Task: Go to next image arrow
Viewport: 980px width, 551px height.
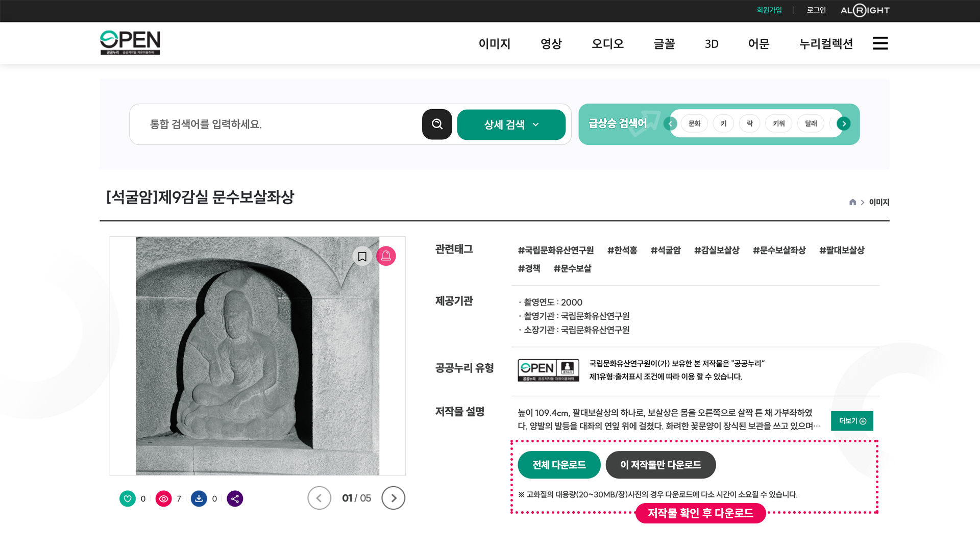Action: [x=394, y=498]
